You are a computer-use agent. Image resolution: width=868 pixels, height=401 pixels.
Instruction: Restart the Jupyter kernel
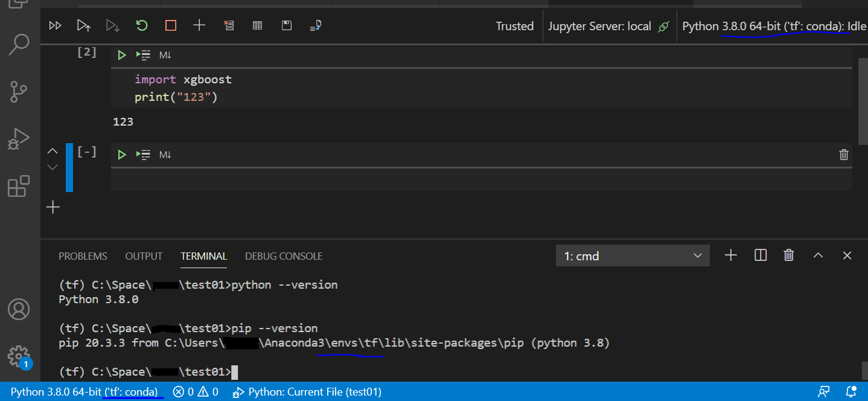pos(142,25)
